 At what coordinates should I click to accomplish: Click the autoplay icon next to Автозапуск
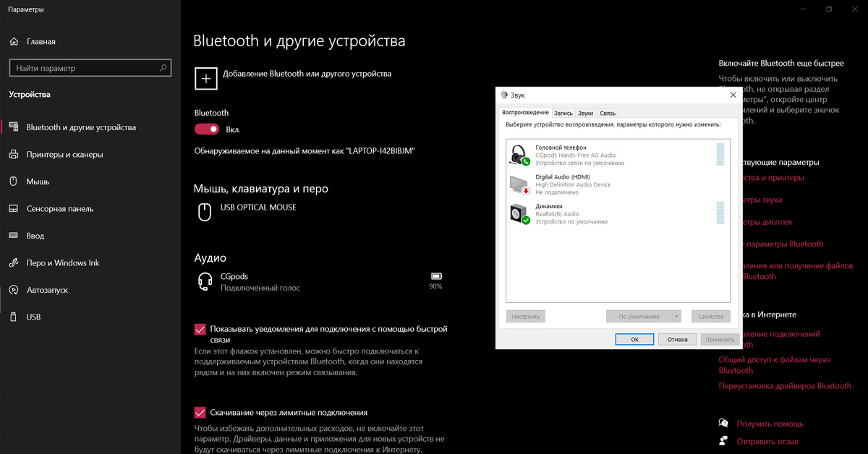coord(13,290)
